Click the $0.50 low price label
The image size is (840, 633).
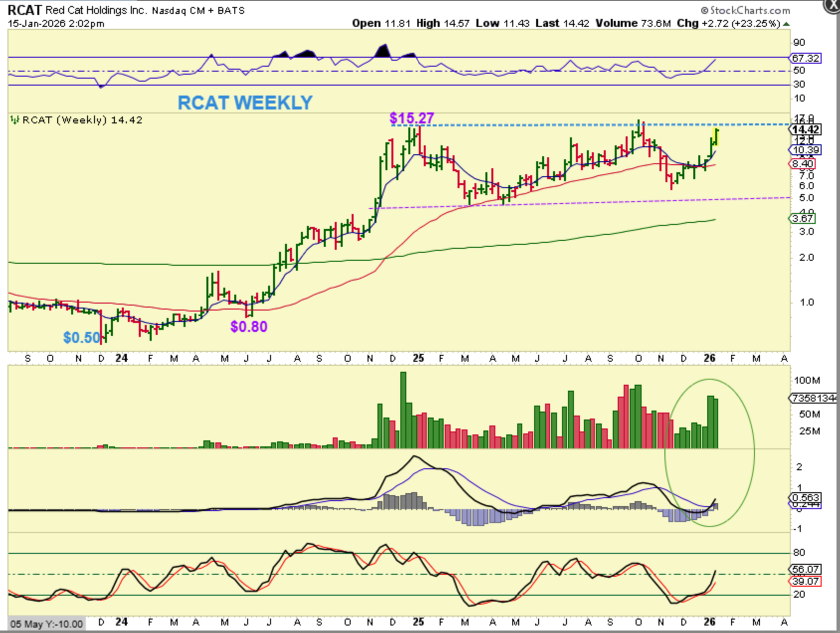pyautogui.click(x=82, y=337)
